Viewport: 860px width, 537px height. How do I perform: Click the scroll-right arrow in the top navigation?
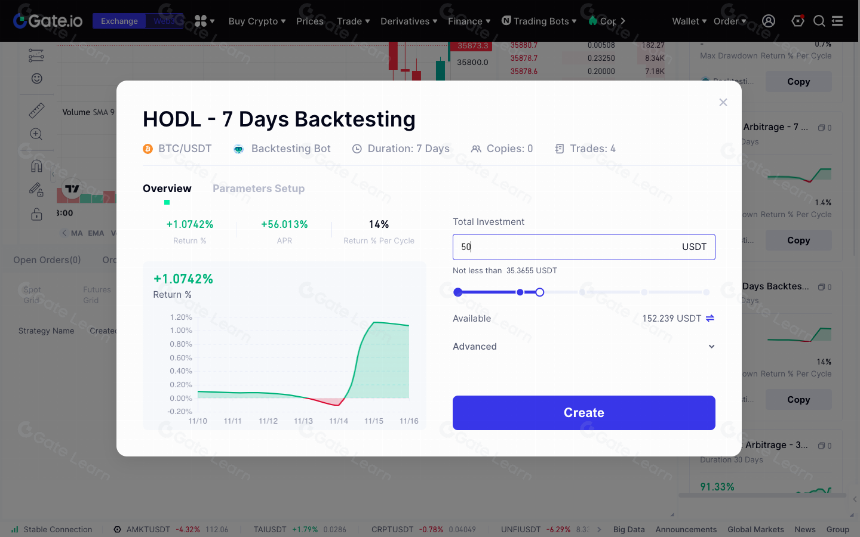623,21
